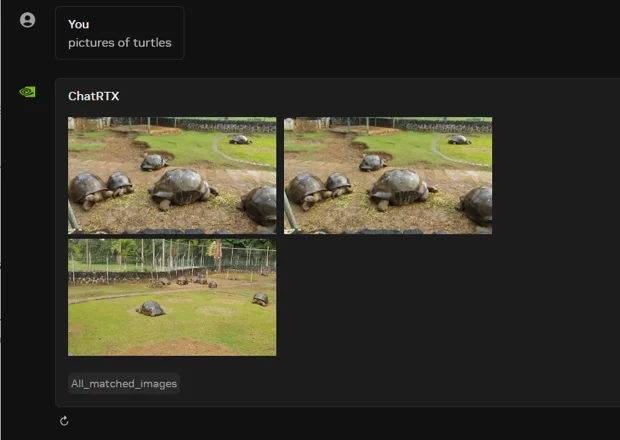The width and height of the screenshot is (620, 440).
Task: Select the 'pictures of turtles' message text
Action: click(x=119, y=43)
